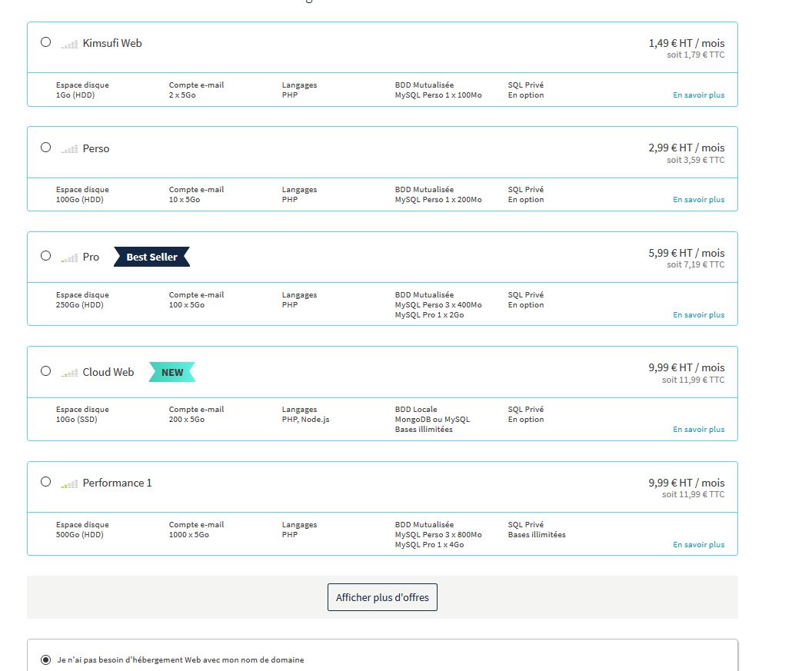Click Performance 1's 9,99 € HT / mois price
Screen dimensions: 812x671
[x=687, y=483]
